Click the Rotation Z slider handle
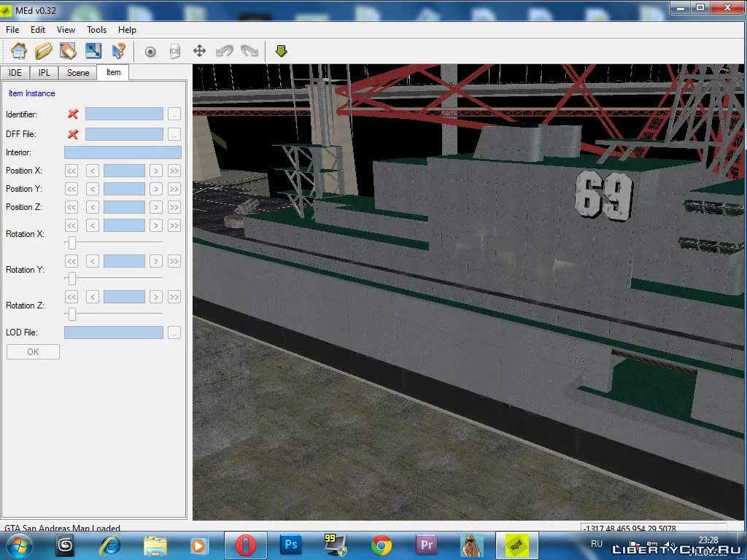This screenshot has width=747, height=560. coord(72,314)
